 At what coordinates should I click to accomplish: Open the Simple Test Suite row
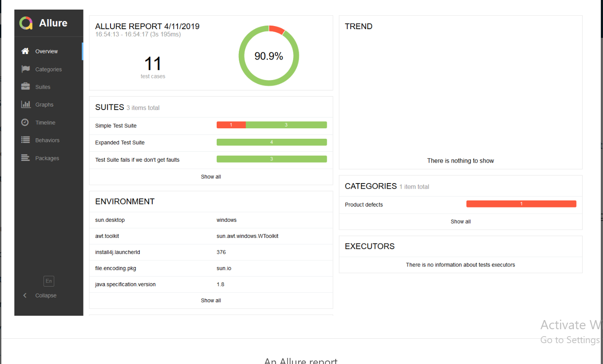[211, 126]
